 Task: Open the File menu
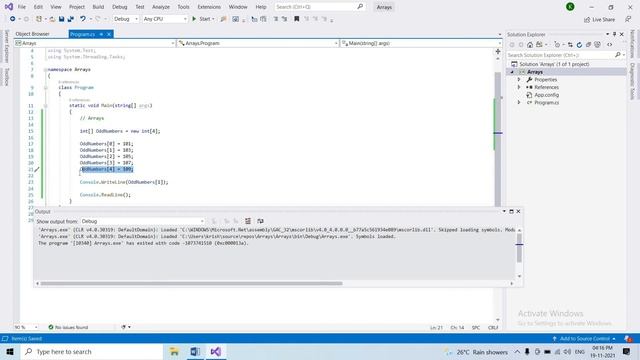[22, 7]
